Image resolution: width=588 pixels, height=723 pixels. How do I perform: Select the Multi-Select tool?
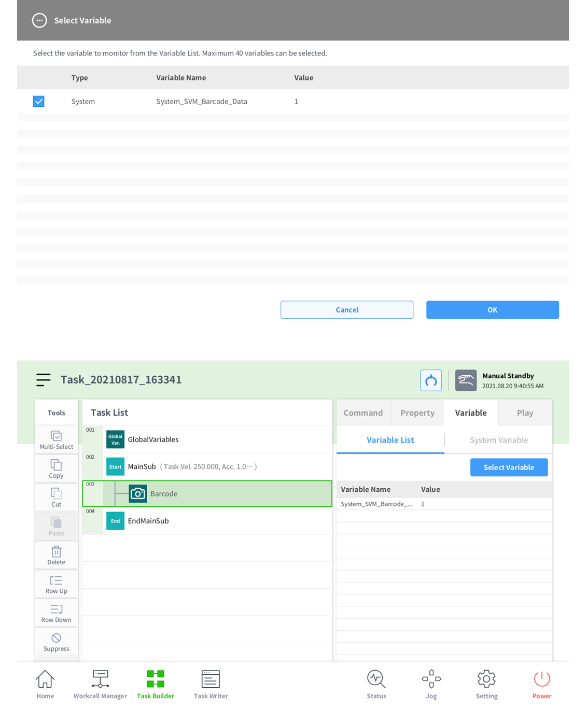(x=57, y=440)
